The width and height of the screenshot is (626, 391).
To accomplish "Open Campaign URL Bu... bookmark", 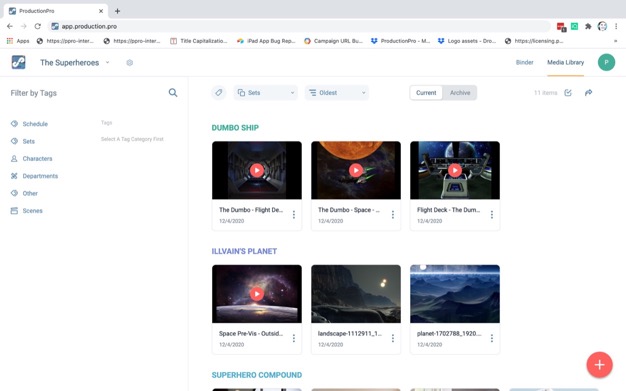I will pyautogui.click(x=333, y=41).
